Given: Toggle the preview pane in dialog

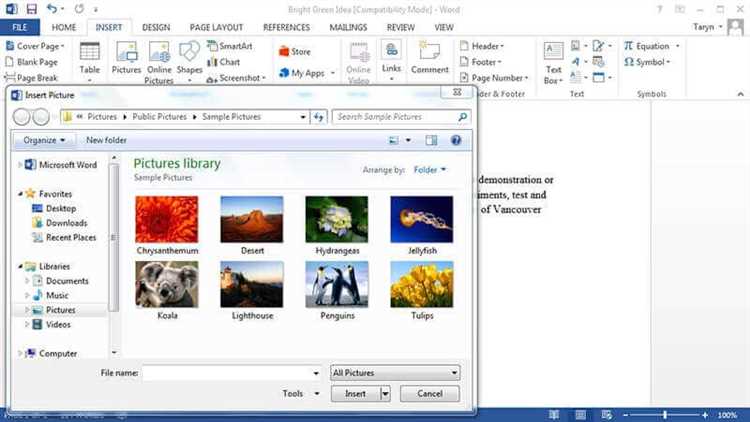Looking at the screenshot, I should click(x=432, y=141).
